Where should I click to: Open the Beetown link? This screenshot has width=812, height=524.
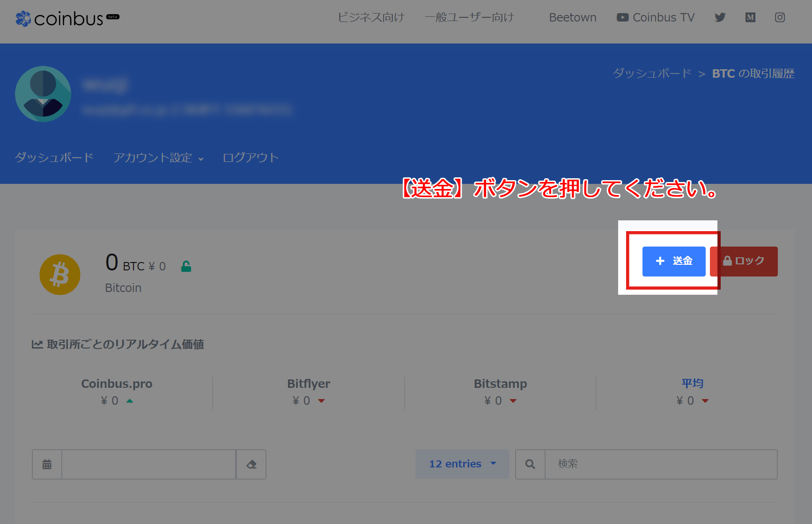click(x=573, y=17)
